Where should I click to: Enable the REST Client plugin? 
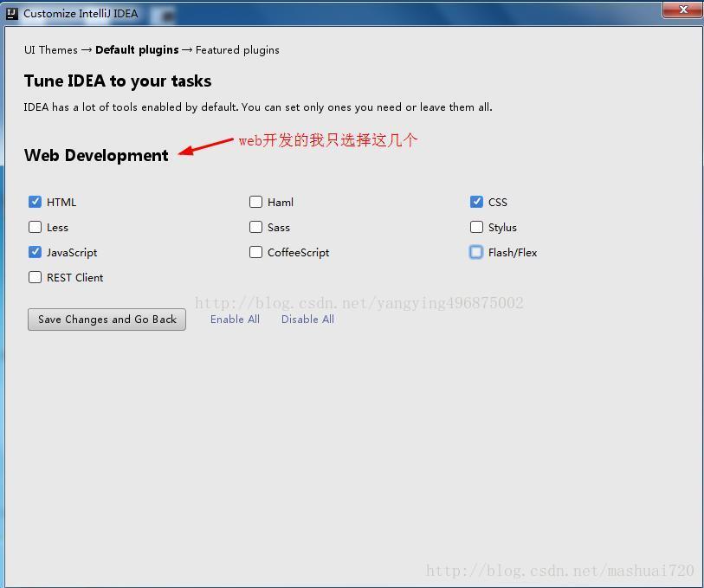[x=35, y=277]
